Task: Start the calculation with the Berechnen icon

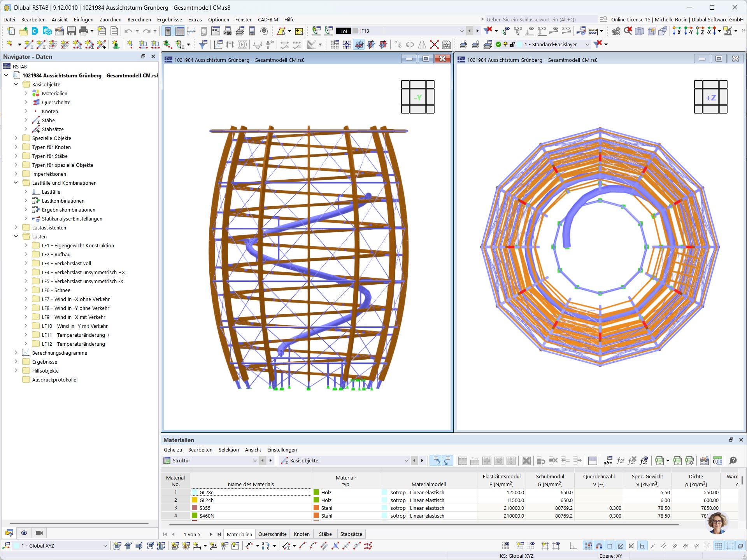Action: tap(592, 31)
